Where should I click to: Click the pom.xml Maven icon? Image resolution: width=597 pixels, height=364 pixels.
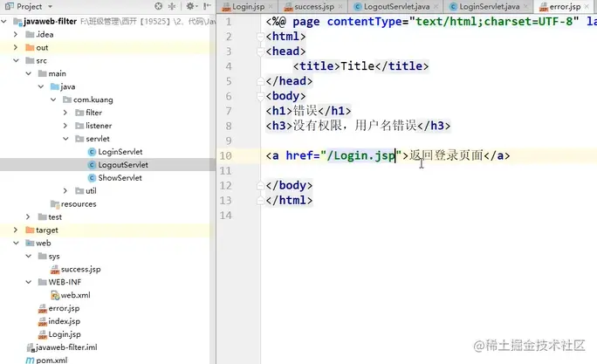(x=30, y=361)
